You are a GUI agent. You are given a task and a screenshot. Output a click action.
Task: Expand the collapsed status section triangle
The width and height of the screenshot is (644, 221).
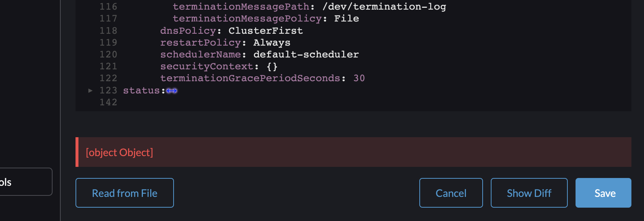pyautogui.click(x=90, y=90)
